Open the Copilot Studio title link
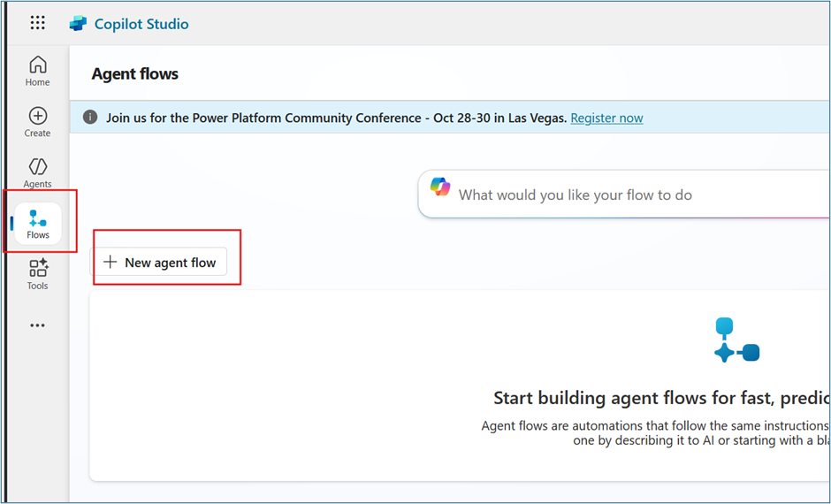The height and width of the screenshot is (504, 831). pos(141,24)
